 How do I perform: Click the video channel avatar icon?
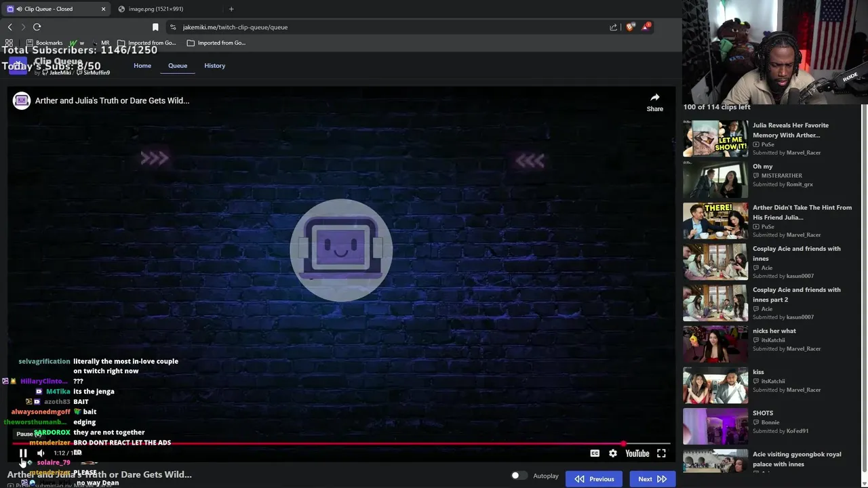[22, 100]
